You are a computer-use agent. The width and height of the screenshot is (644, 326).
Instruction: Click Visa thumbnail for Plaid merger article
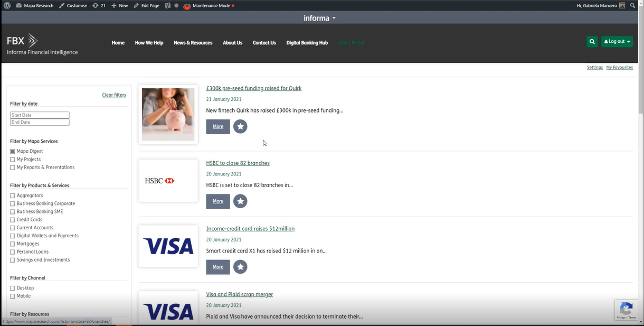point(168,308)
